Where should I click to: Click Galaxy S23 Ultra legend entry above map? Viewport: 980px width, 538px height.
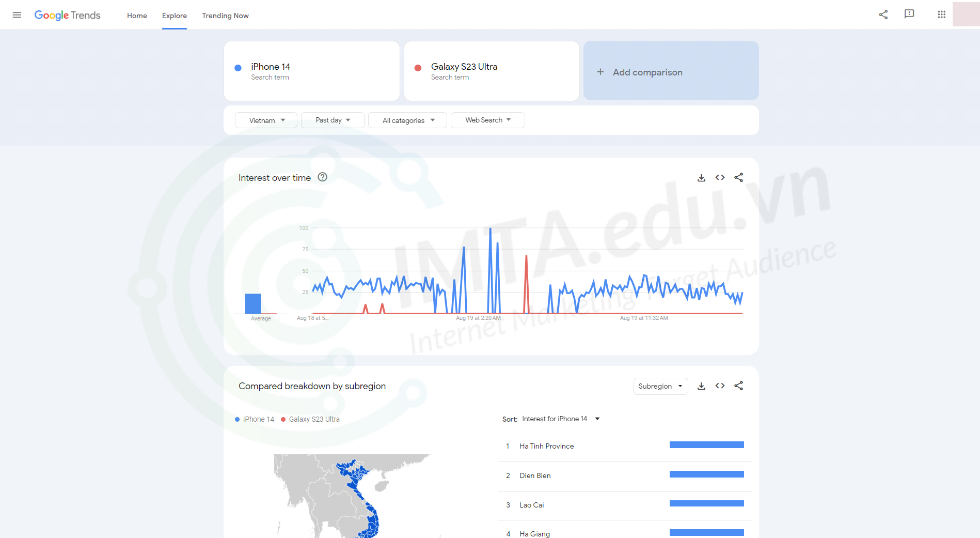310,419
